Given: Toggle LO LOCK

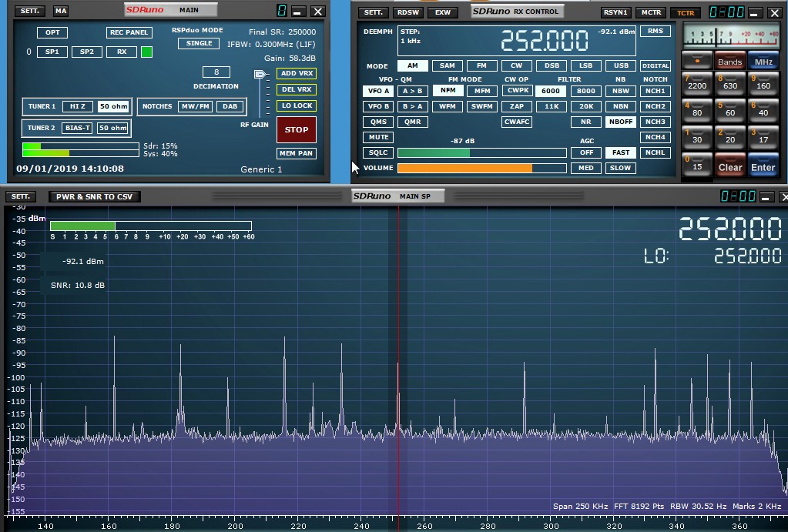Looking at the screenshot, I should click(297, 105).
